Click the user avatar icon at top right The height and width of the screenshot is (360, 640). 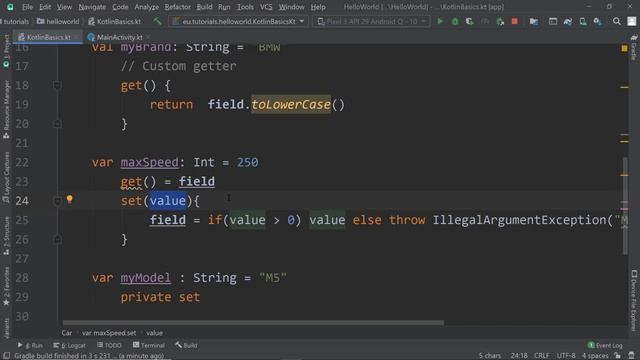(631, 21)
